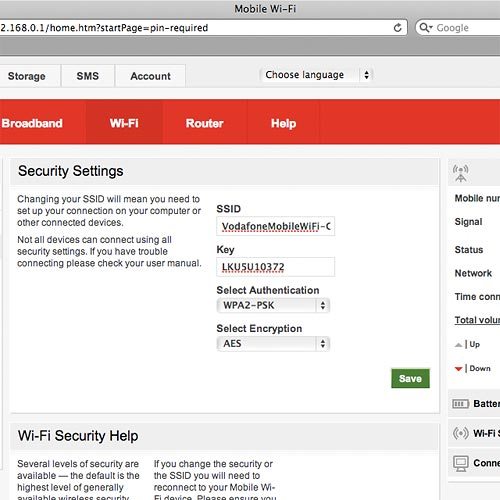Open the Select Authentication WPA2-PSK dropdown
500x500 pixels.
point(273,305)
